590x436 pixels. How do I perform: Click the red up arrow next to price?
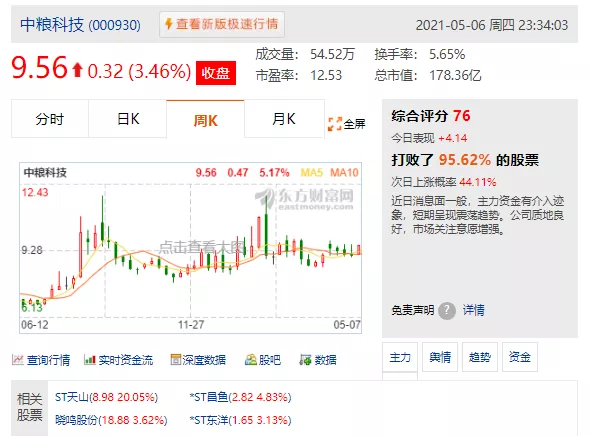[x=77, y=70]
